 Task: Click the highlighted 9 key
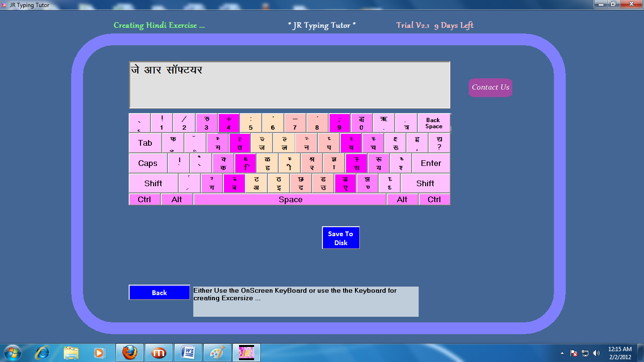point(339,123)
